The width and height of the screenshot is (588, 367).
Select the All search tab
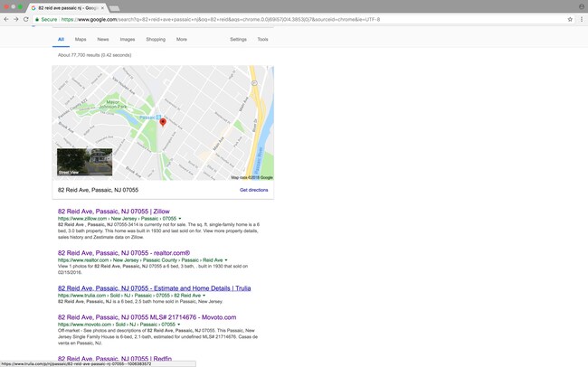click(x=61, y=40)
